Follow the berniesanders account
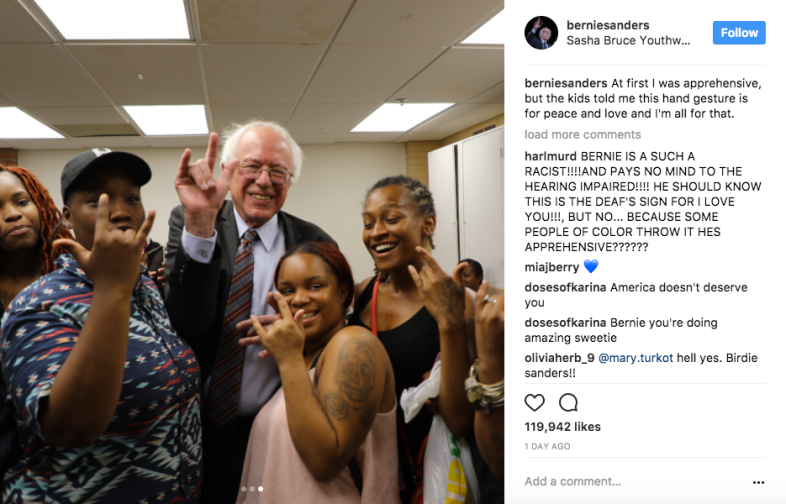The height and width of the screenshot is (504, 786). click(739, 33)
